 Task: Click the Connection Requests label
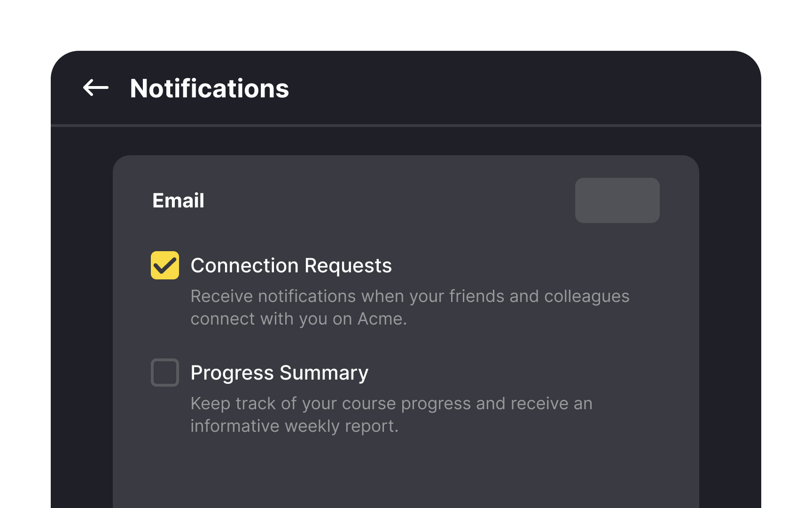coord(291,265)
